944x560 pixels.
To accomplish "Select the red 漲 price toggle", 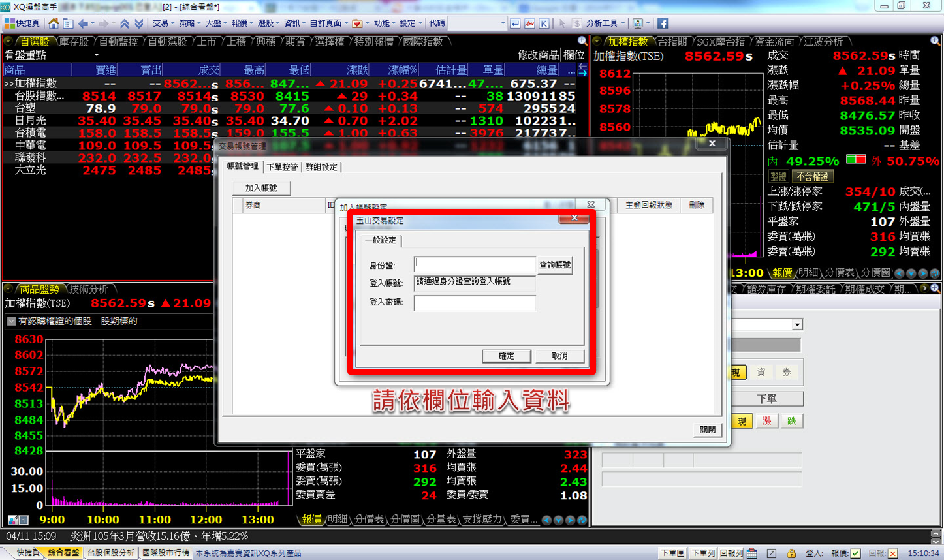I will pos(766,421).
